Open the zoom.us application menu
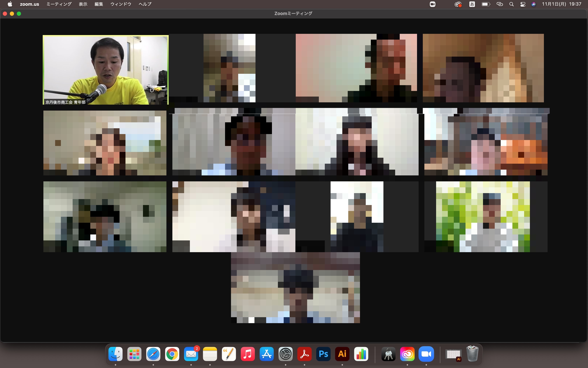Viewport: 588px width, 368px height. [x=29, y=4]
